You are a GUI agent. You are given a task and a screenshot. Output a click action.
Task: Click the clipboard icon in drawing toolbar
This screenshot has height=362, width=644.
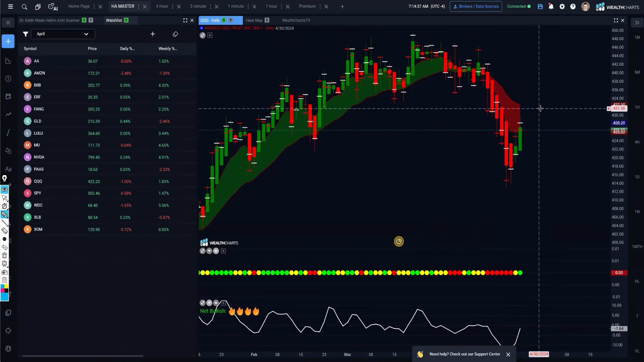pyautogui.click(x=4, y=280)
